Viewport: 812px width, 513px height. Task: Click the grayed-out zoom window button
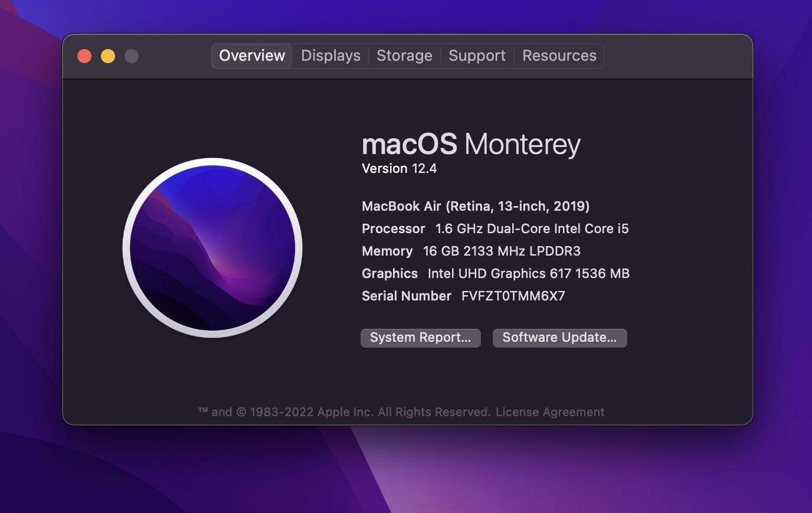(x=132, y=56)
